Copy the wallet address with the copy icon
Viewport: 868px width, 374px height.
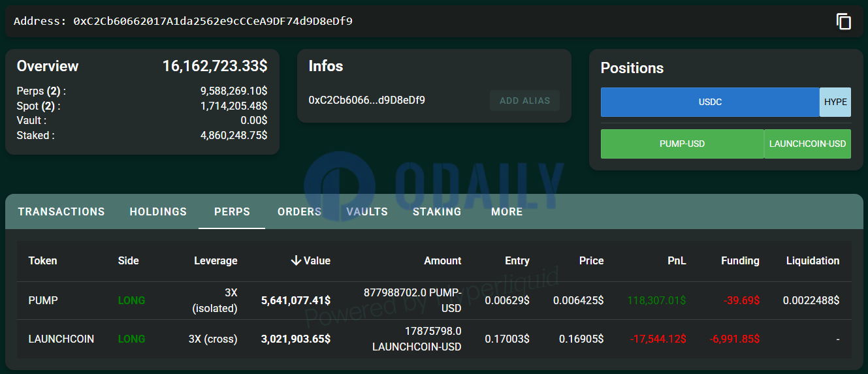844,22
